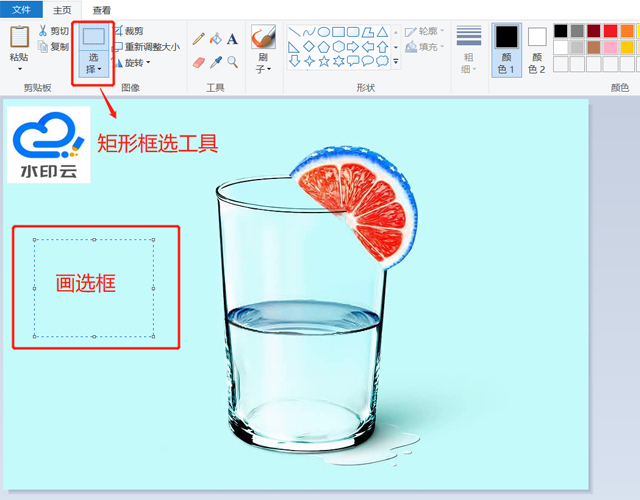
Task: Choose the Rounded rectangle shape
Action: [x=353, y=32]
